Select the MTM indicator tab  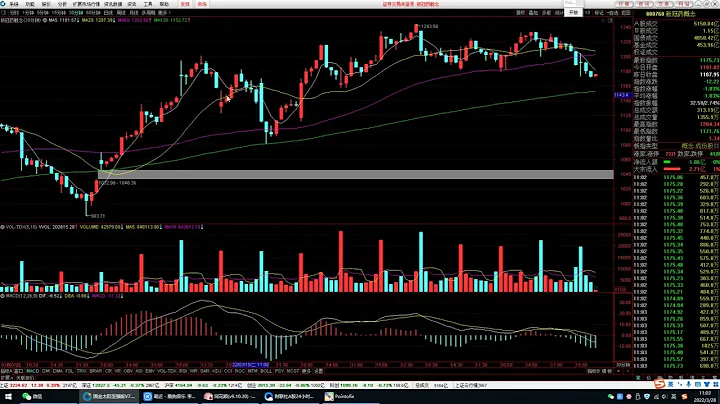coord(252,371)
